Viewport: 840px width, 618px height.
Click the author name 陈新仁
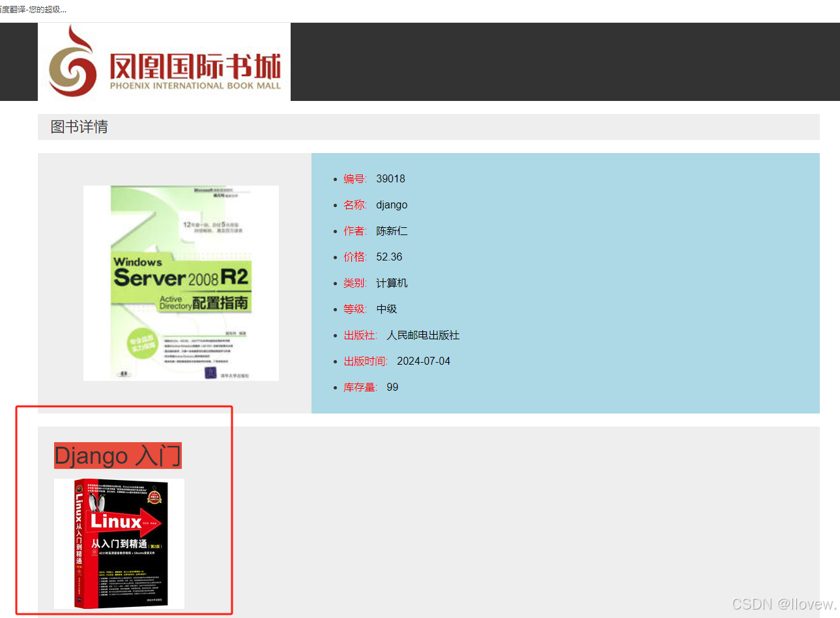pyautogui.click(x=392, y=231)
